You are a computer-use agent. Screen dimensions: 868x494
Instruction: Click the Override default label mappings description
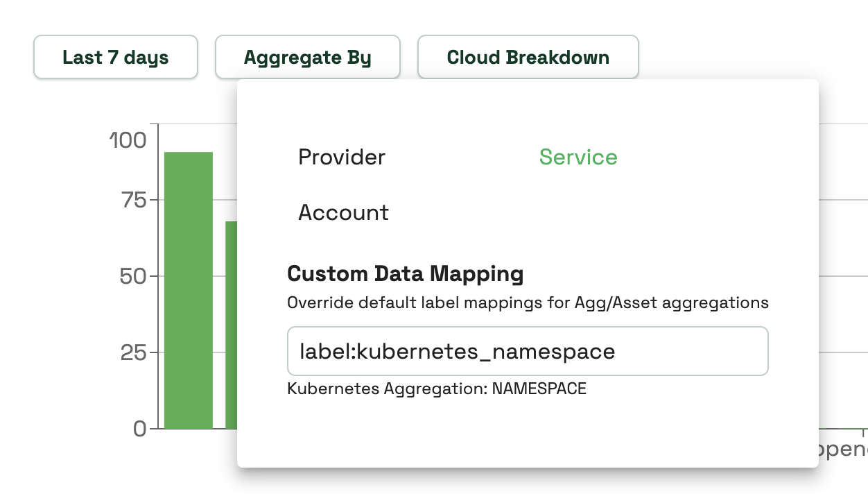click(x=528, y=302)
